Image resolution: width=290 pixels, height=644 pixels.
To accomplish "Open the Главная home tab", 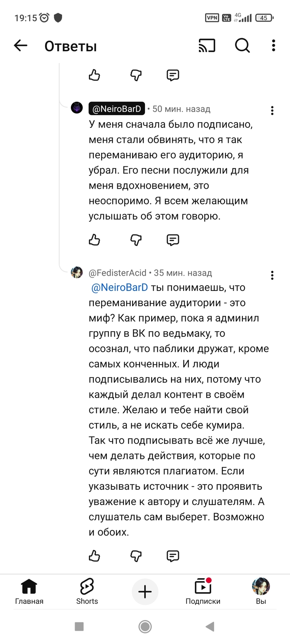I will [29, 591].
